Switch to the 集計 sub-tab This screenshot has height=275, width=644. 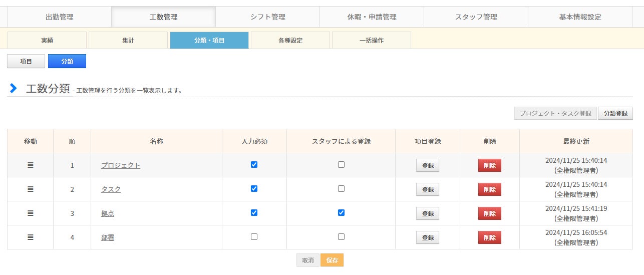tap(128, 41)
